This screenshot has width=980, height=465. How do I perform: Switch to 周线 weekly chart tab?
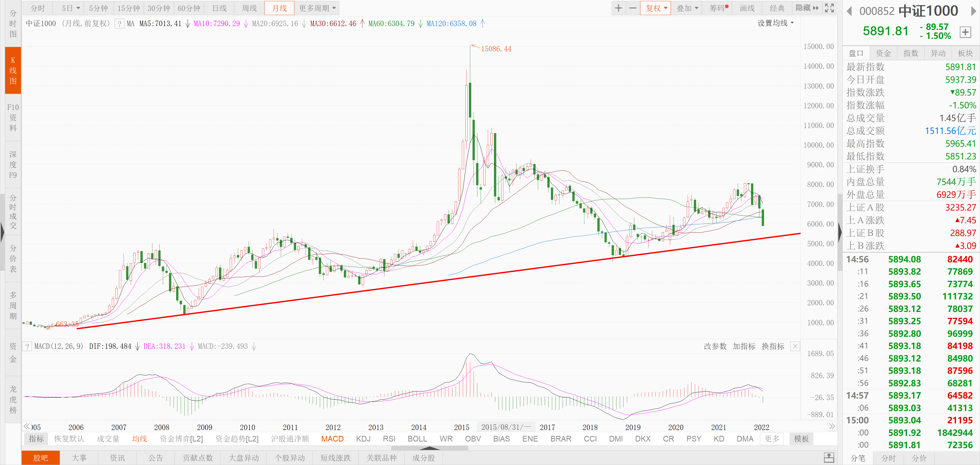tap(250, 8)
